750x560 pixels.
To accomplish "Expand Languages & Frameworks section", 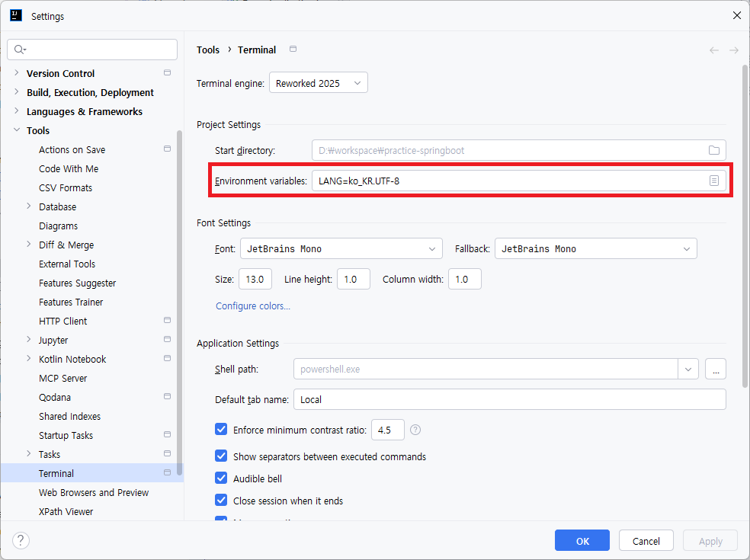I will pos(17,111).
